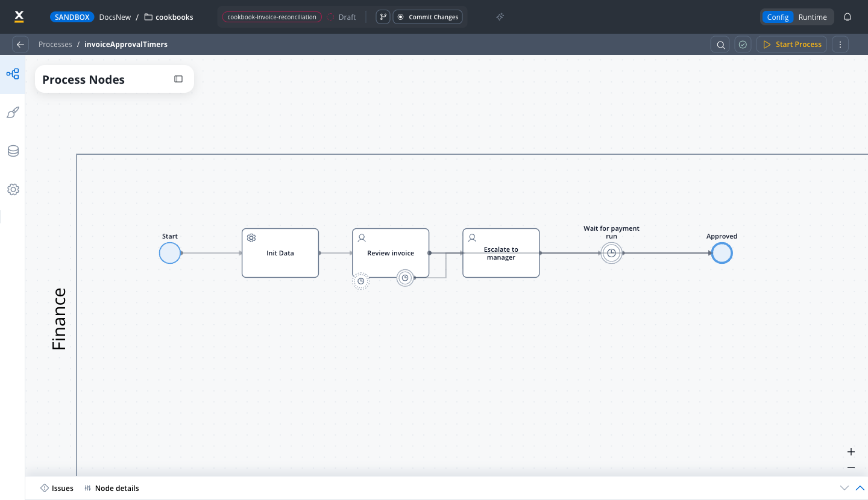Switch to Runtime mode
This screenshot has height=500, width=868.
[813, 17]
